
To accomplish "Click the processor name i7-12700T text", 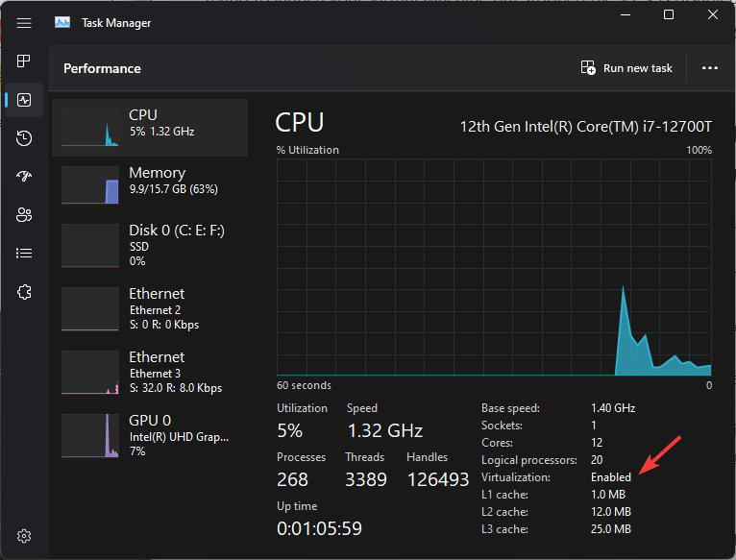I will click(586, 127).
